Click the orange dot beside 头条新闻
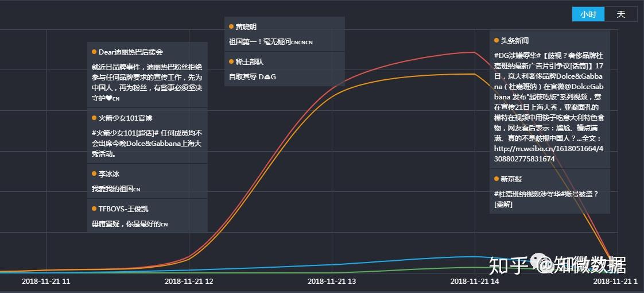The width and height of the screenshot is (644, 293). [496, 41]
